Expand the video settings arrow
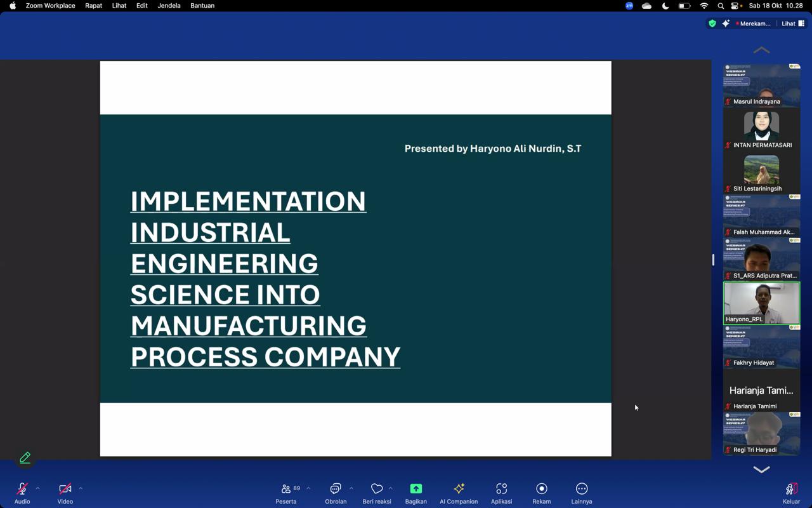This screenshot has width=812, height=508. point(81,488)
